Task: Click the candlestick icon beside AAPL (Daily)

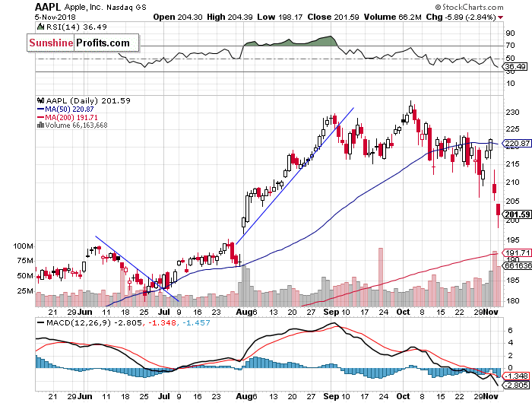Action: [x=40, y=100]
